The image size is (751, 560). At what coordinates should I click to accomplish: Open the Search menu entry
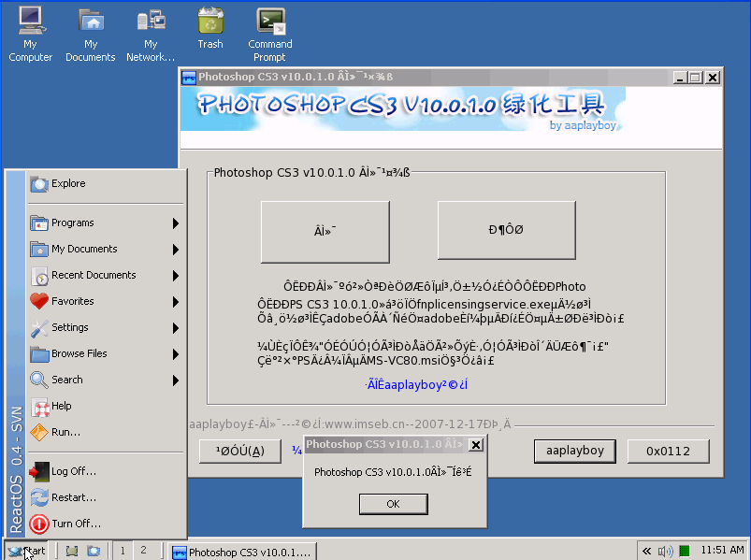[106, 381]
